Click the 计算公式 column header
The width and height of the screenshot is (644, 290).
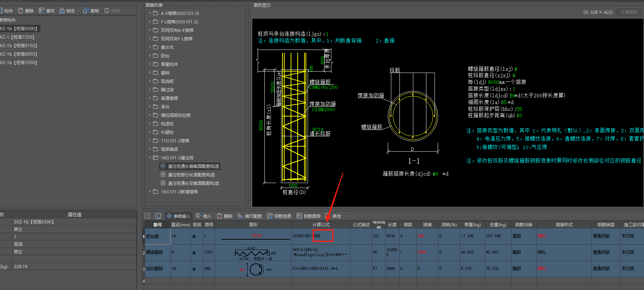pyautogui.click(x=321, y=225)
